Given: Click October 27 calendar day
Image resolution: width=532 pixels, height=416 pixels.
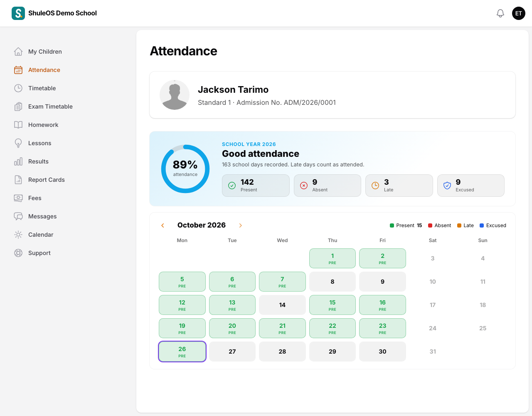Looking at the screenshot, I should coord(232,352).
